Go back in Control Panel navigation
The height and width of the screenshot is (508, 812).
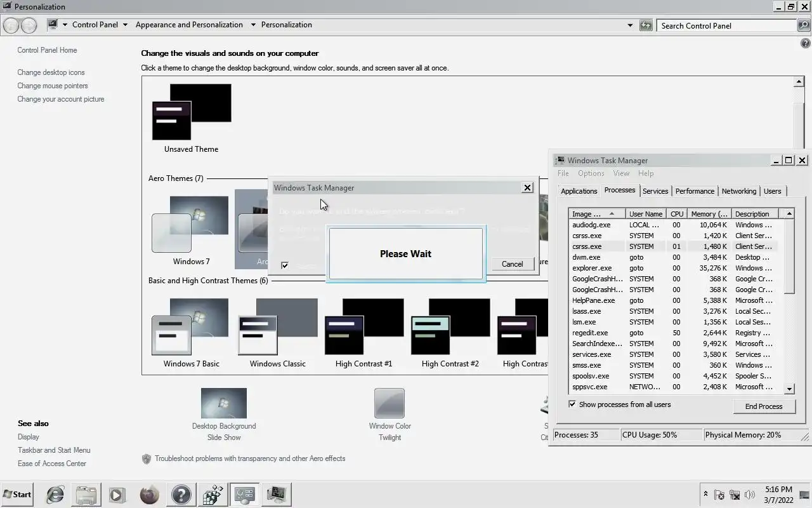11,25
